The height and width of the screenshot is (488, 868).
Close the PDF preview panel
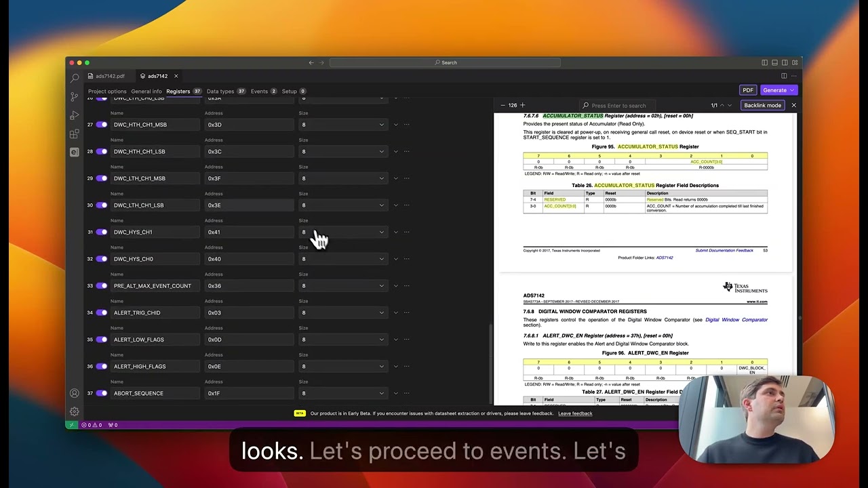793,105
